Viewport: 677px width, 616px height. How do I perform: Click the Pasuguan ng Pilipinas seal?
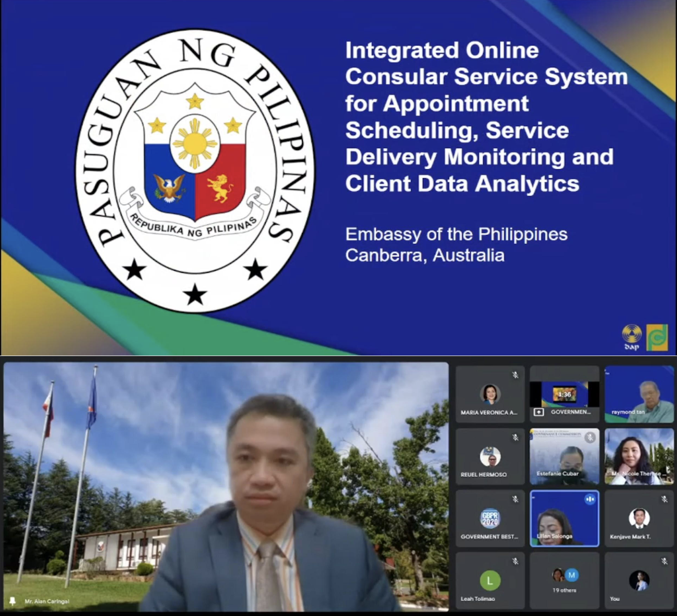tap(195, 171)
